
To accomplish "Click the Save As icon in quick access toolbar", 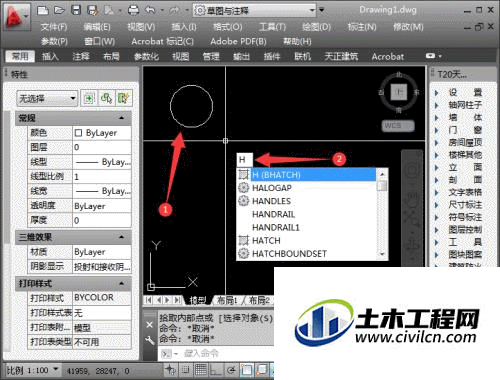I will pos(92,10).
